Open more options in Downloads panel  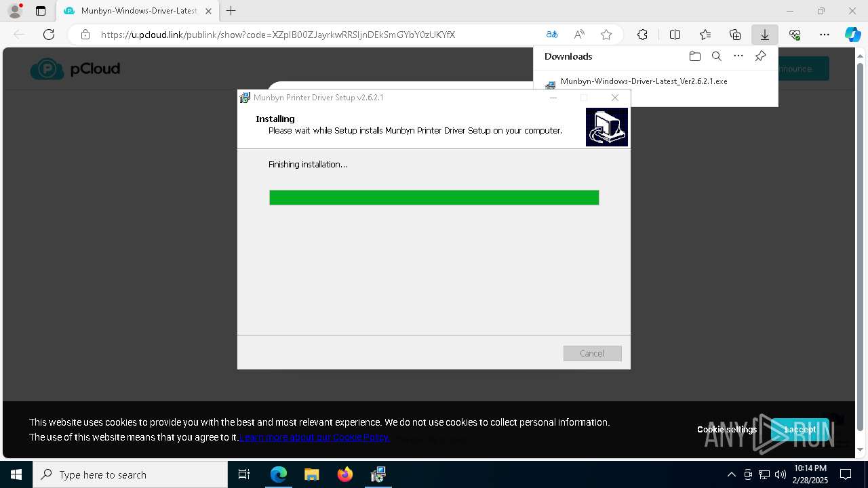[x=738, y=56]
